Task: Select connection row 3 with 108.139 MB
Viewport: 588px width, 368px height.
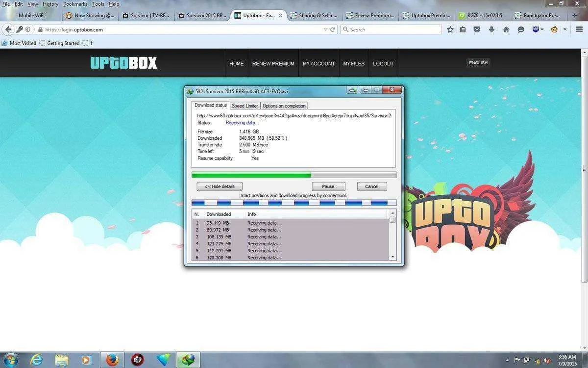Action: click(290, 237)
